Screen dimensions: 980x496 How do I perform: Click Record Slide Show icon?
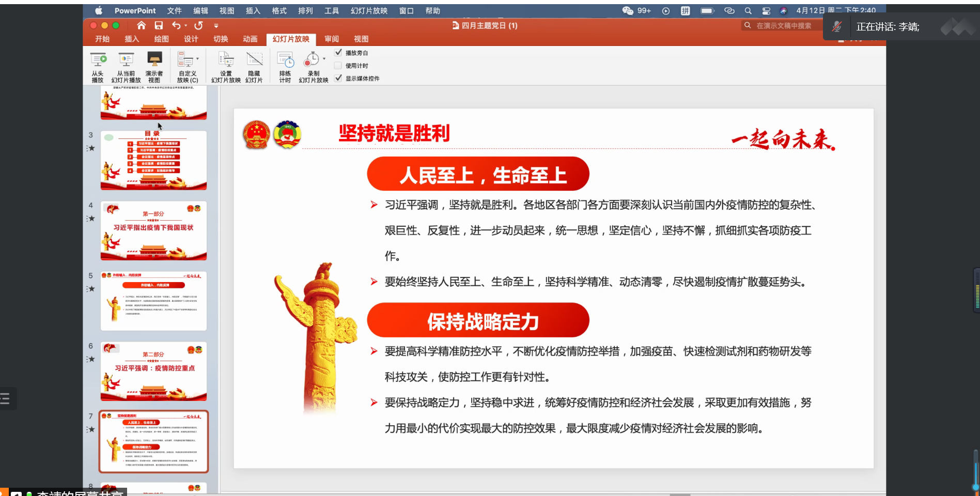click(311, 60)
